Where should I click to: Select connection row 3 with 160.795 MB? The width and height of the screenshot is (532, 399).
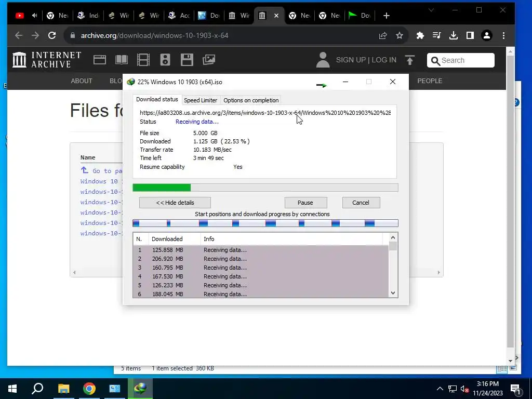(x=261, y=268)
